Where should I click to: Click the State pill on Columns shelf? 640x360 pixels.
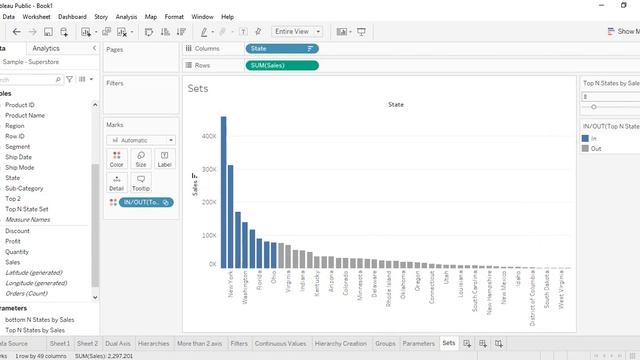(x=282, y=49)
